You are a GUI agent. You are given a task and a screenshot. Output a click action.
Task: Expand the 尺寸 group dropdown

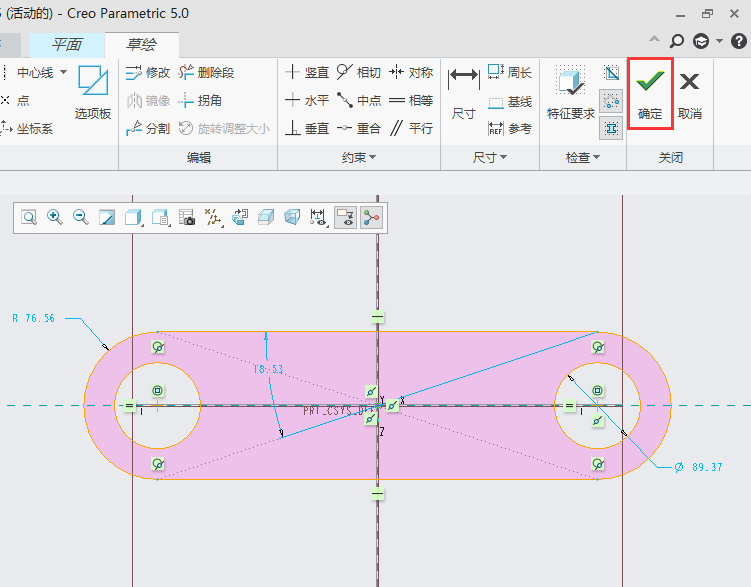coord(489,157)
